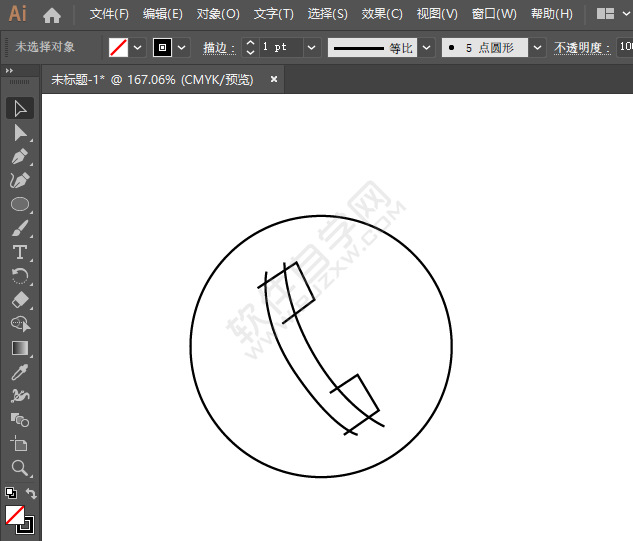This screenshot has width=633, height=541.
Task: Open the fill color dropdown arrow
Action: 138,47
